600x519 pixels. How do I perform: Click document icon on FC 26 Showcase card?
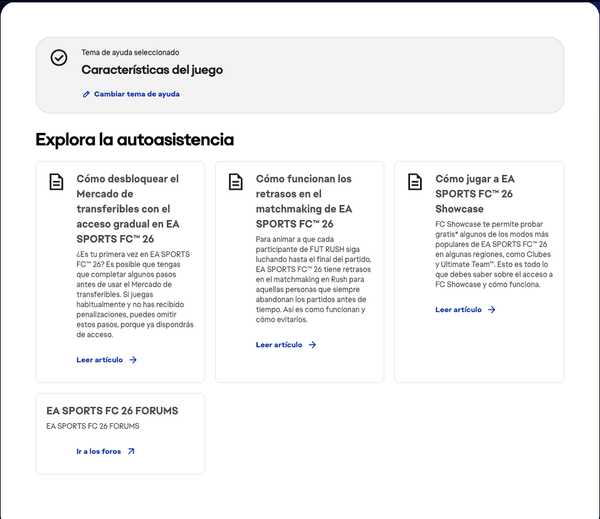415,181
